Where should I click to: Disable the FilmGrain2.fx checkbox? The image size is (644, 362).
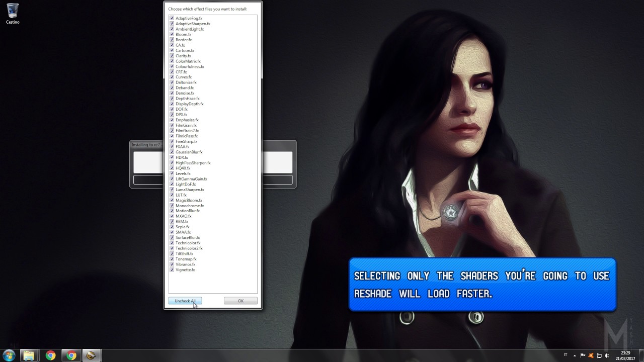click(x=172, y=131)
